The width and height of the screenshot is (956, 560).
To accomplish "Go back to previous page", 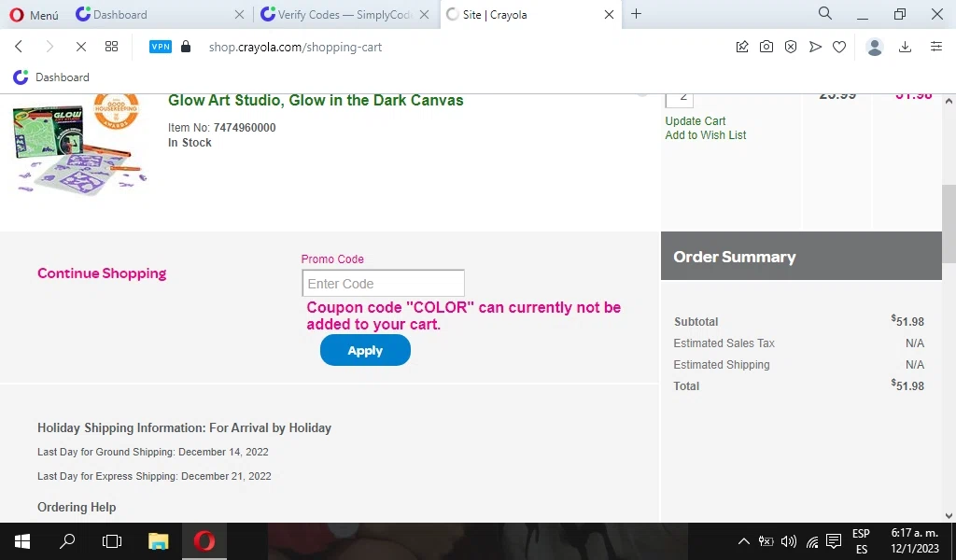I will (19, 47).
